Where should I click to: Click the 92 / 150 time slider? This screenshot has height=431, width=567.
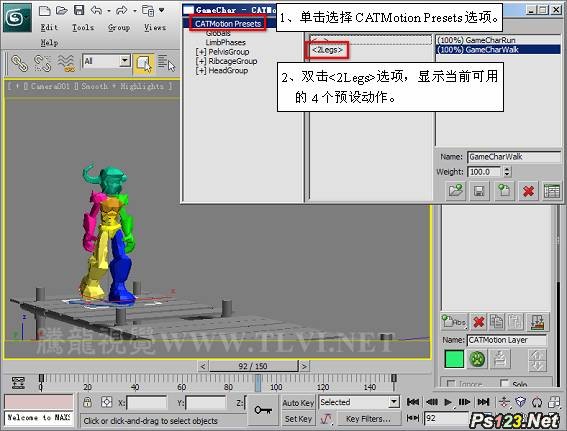253,366
